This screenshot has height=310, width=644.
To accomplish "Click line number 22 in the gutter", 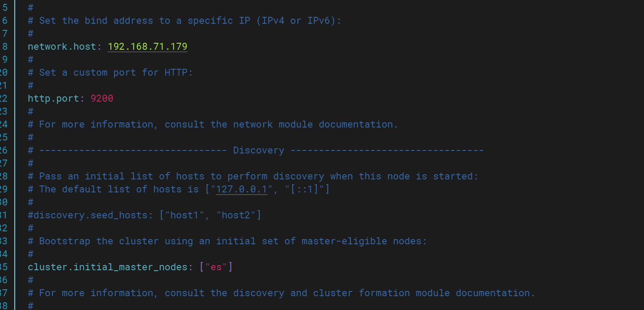I will (4, 98).
